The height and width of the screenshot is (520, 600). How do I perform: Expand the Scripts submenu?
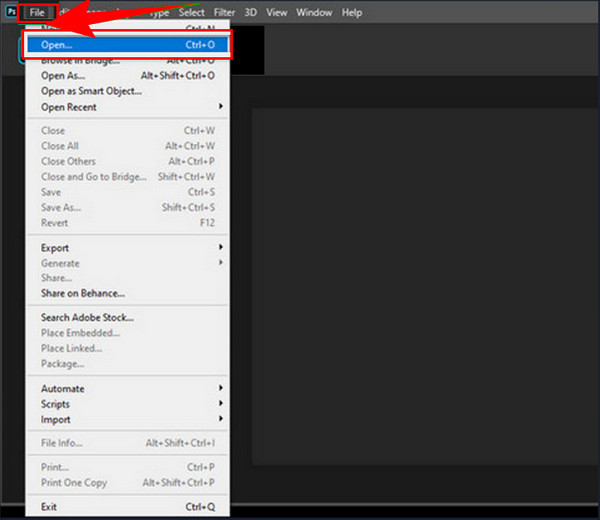pos(127,404)
